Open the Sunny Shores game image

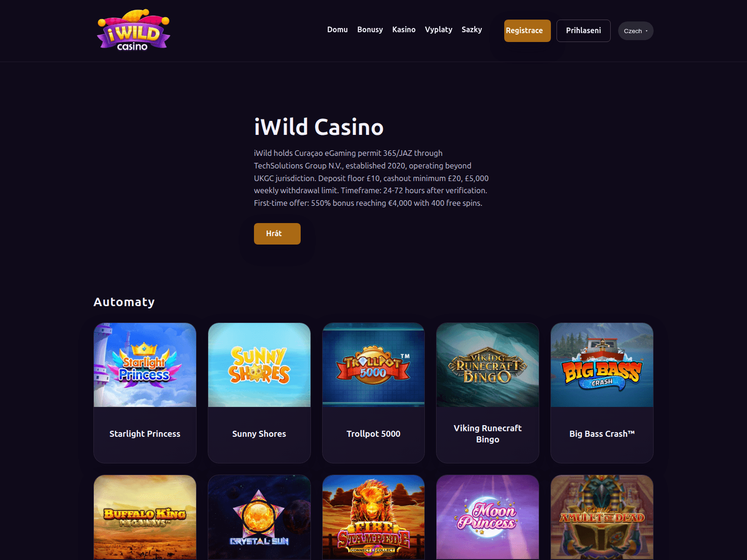point(259,365)
